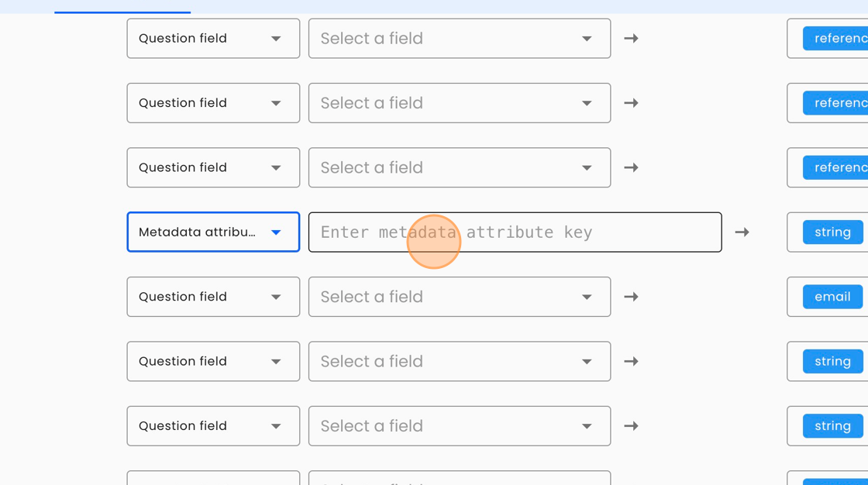Image resolution: width=868 pixels, height=485 pixels.
Task: Open "Select a field" directly above the metadata row
Action: pyautogui.click(x=459, y=167)
